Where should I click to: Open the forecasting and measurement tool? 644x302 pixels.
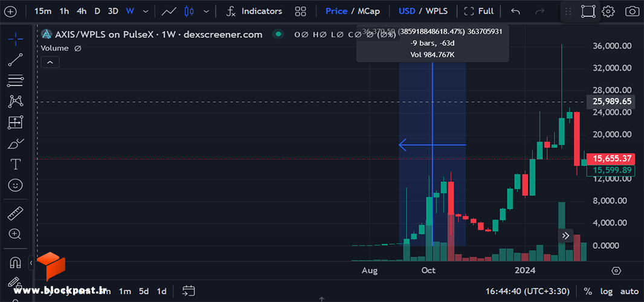pos(15,122)
